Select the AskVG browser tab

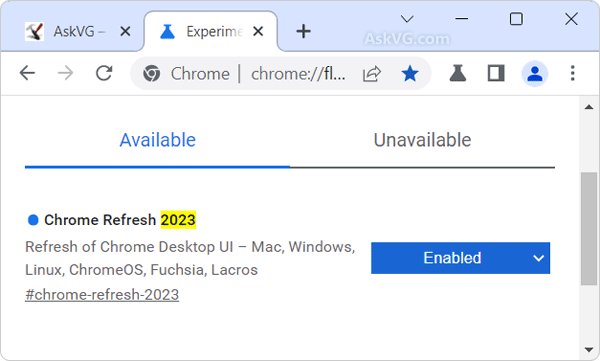pos(72,31)
